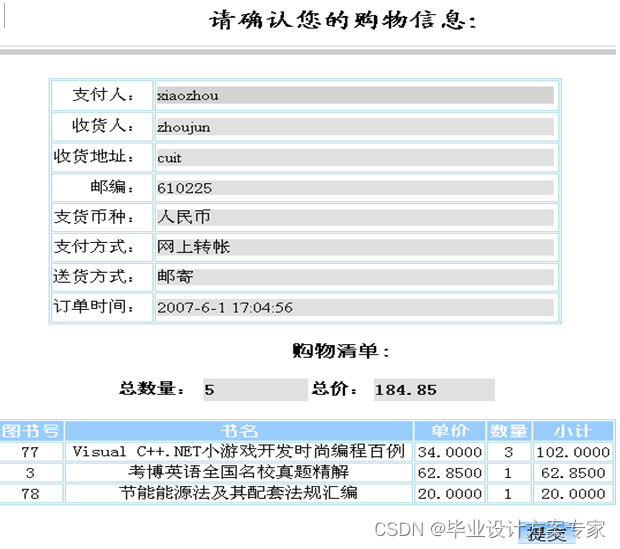Click the 考博英语全国名校真题精解 title

pos(239,472)
